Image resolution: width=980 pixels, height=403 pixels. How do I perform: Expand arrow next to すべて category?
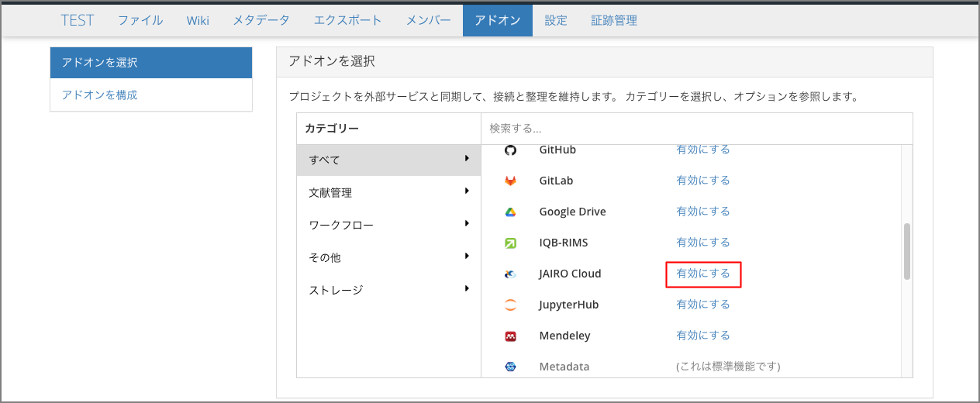click(x=467, y=158)
